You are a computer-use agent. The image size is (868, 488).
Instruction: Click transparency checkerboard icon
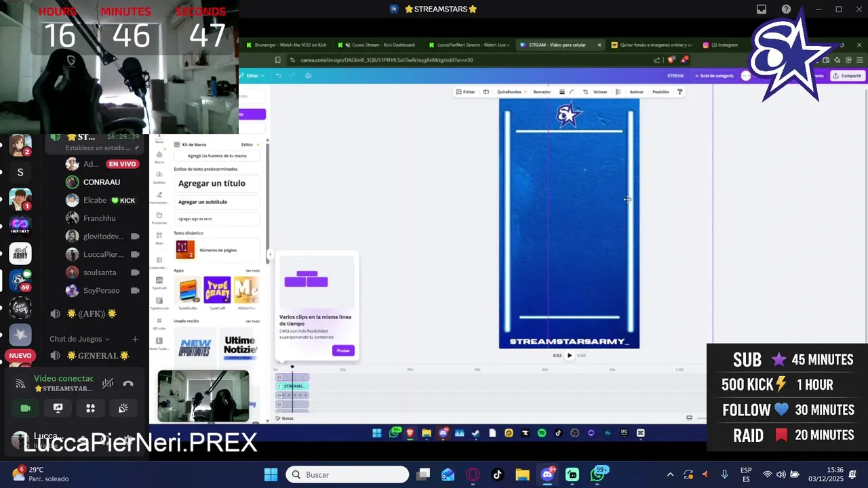618,91
